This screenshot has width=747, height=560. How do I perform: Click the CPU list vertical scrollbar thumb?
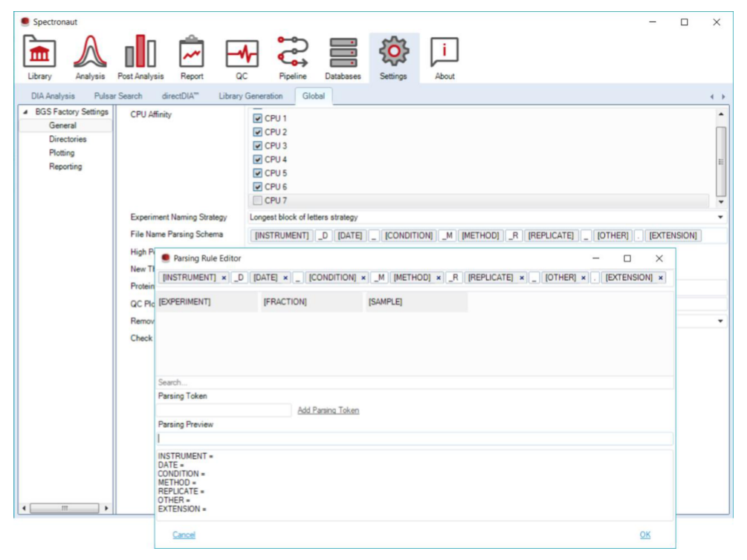coord(721,161)
